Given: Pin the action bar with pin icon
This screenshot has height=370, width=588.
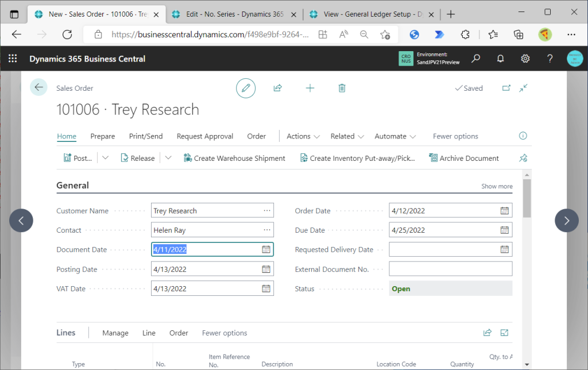Looking at the screenshot, I should coord(523,158).
